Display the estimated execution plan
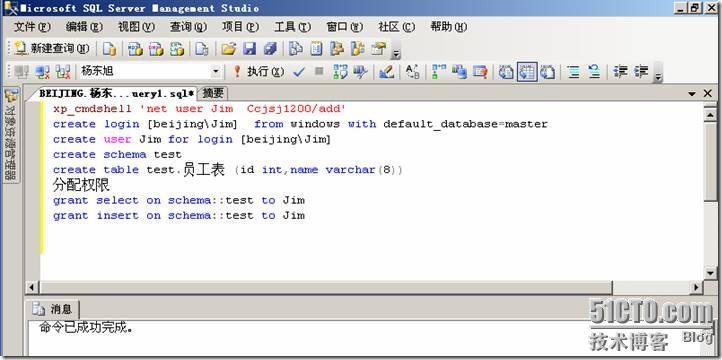The height and width of the screenshot is (360, 722). click(340, 71)
